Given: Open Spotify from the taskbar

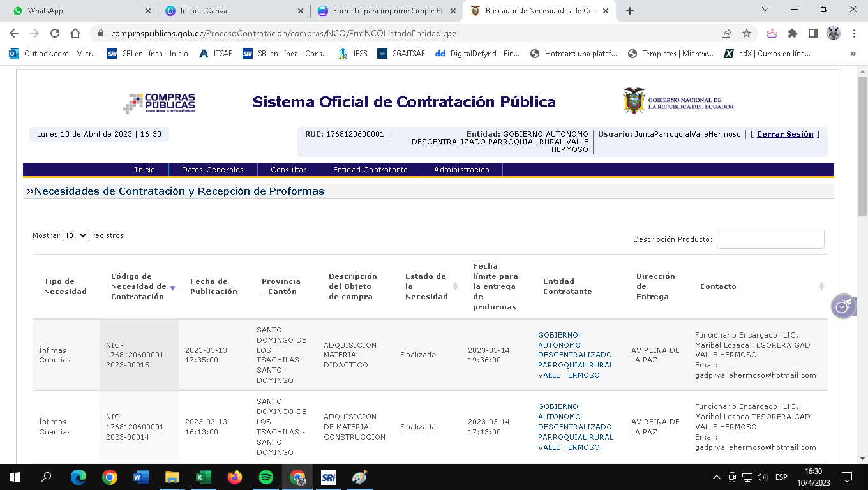Looking at the screenshot, I should [x=266, y=477].
